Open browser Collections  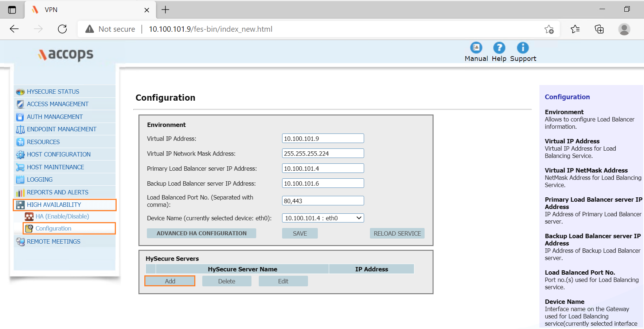599,29
